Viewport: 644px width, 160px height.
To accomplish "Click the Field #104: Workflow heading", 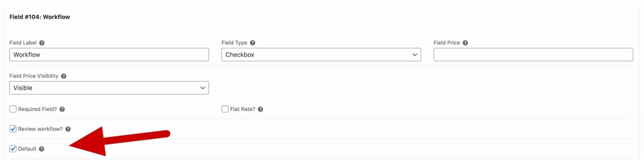I will (40, 17).
